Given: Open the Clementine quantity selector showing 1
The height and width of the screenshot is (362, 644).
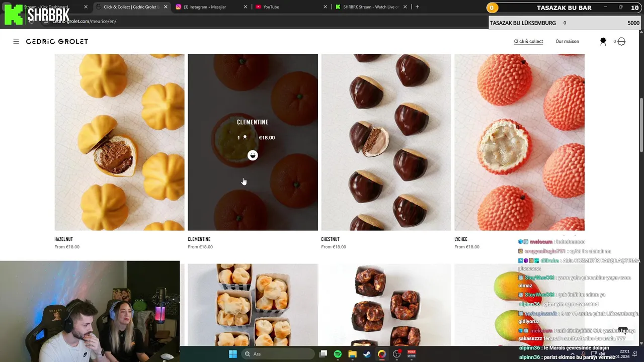Looking at the screenshot, I should pos(242,138).
